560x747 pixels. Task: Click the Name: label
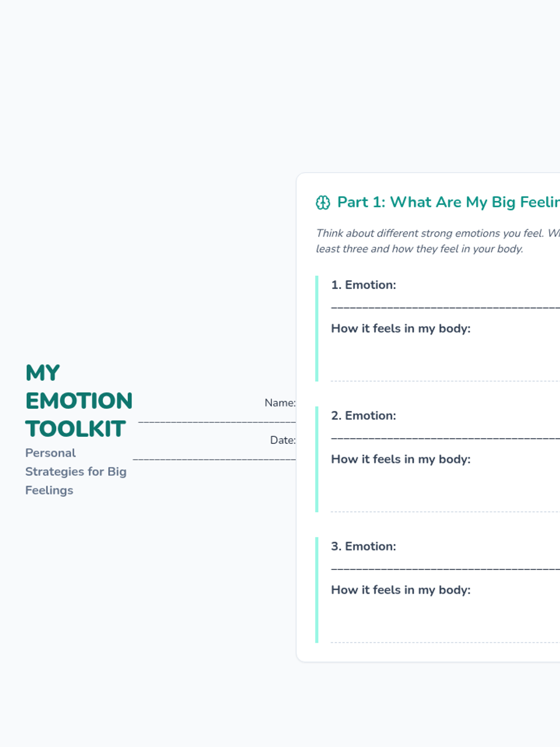[280, 403]
